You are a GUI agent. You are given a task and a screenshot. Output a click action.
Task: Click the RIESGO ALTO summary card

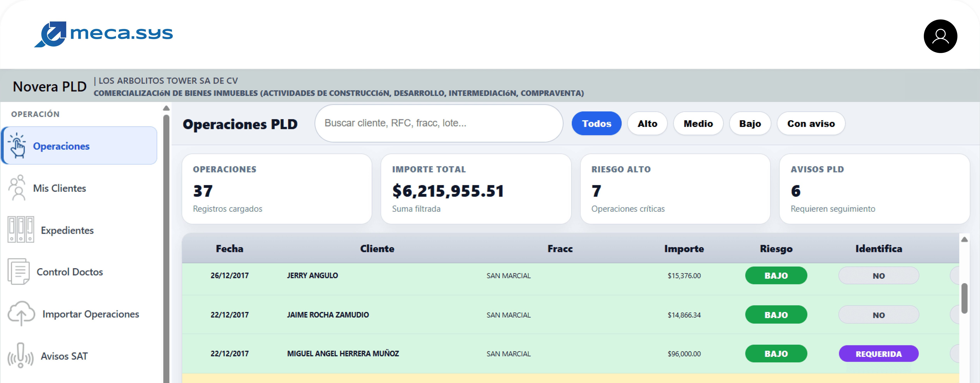click(x=675, y=189)
